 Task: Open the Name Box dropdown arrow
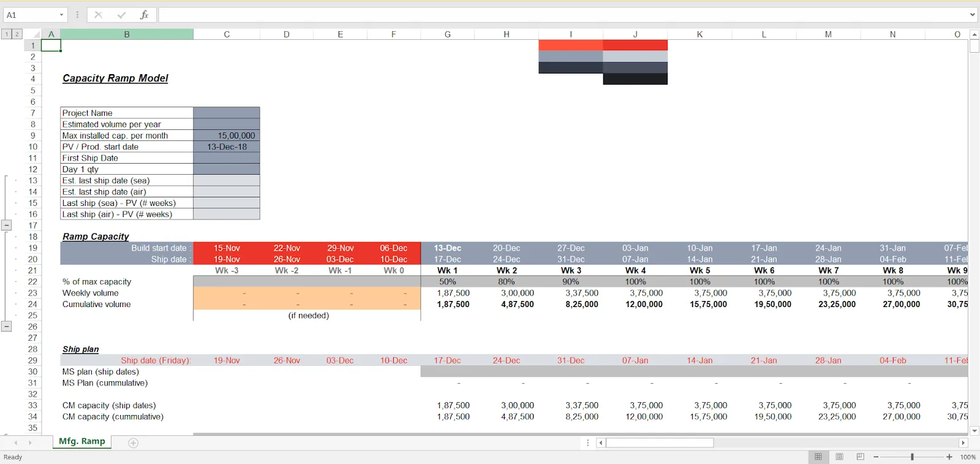(x=61, y=15)
